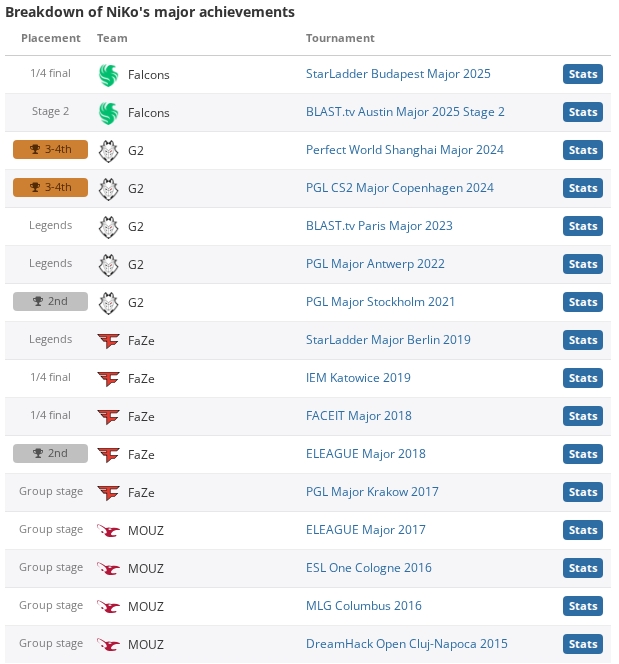Viewport: 619px width, 664px height.
Task: View Stats for ESL One Cologne 2016
Action: point(583,568)
